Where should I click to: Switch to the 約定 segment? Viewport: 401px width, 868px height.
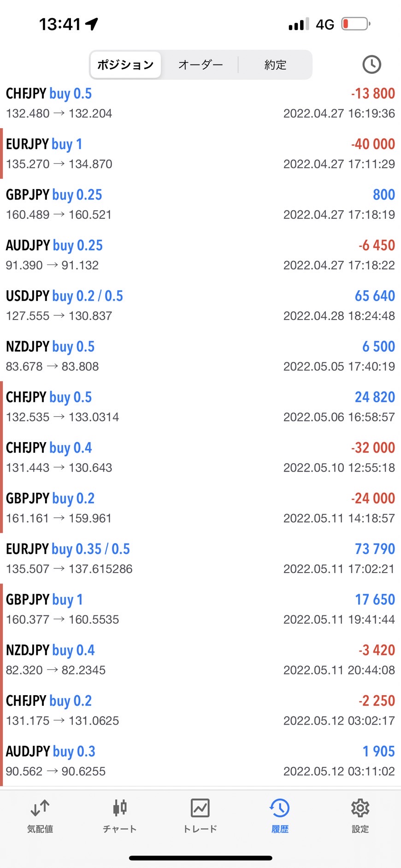click(275, 65)
